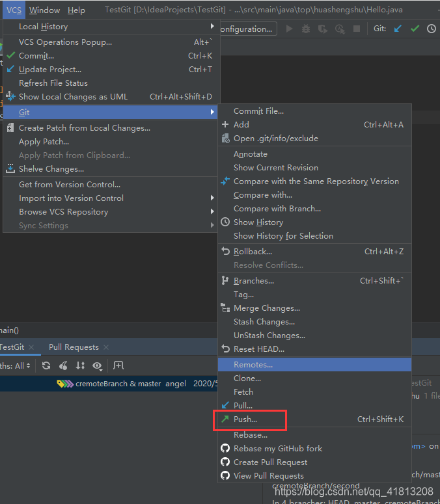The width and height of the screenshot is (440, 504).
Task: Click the Debug bug icon in toolbar
Action: (305, 29)
